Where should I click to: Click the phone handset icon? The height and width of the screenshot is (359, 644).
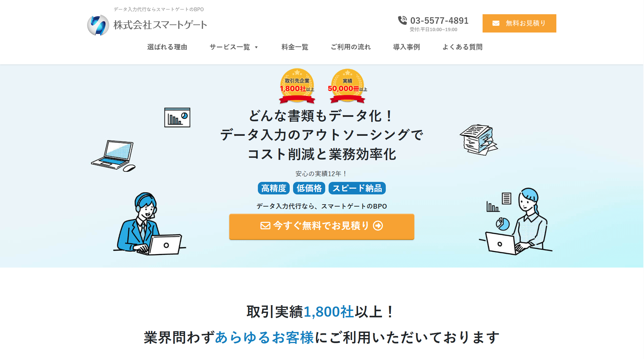point(402,20)
